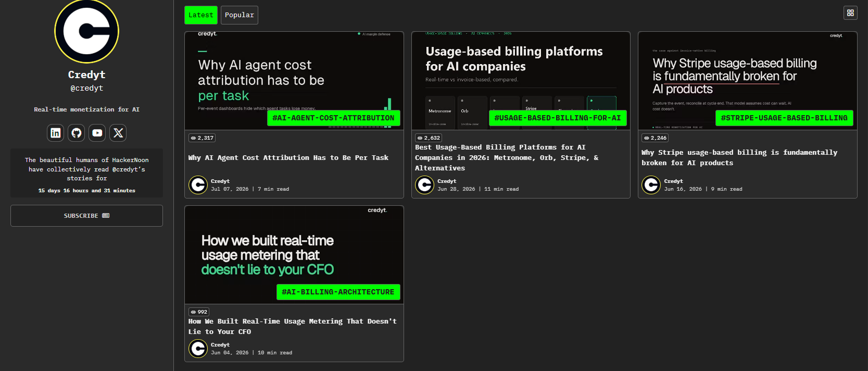Click Credyt author avatar on Jul 07 story
The height and width of the screenshot is (371, 868).
tap(198, 184)
